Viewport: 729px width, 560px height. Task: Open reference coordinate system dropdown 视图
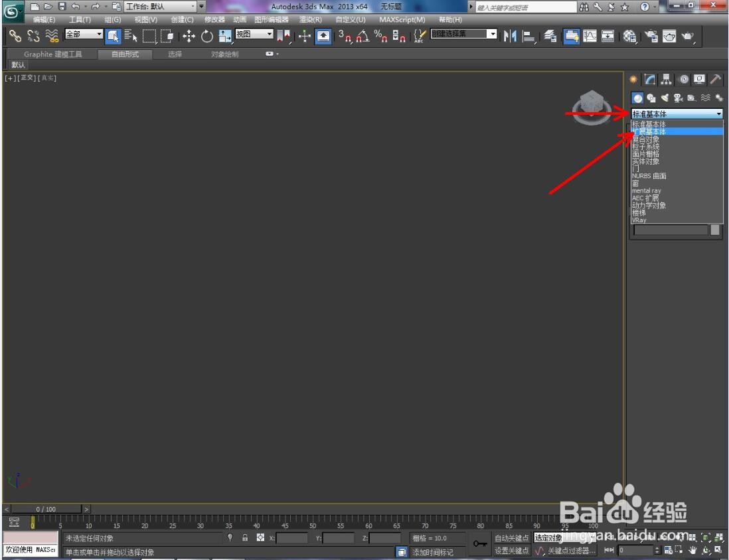click(x=254, y=34)
